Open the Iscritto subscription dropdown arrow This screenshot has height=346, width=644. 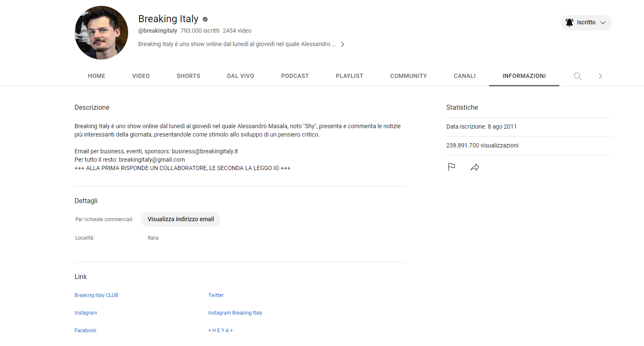click(603, 23)
